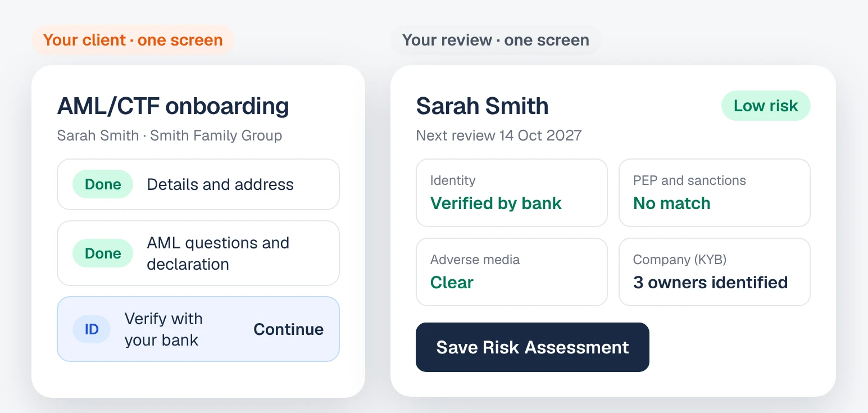The image size is (868, 413).
Task: Click the Save Risk Assessment button
Action: (x=532, y=347)
